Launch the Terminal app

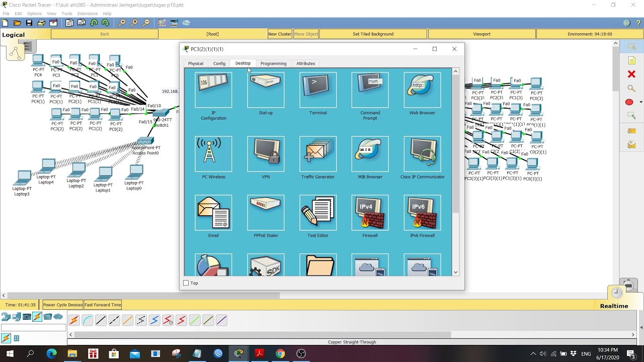tap(318, 90)
